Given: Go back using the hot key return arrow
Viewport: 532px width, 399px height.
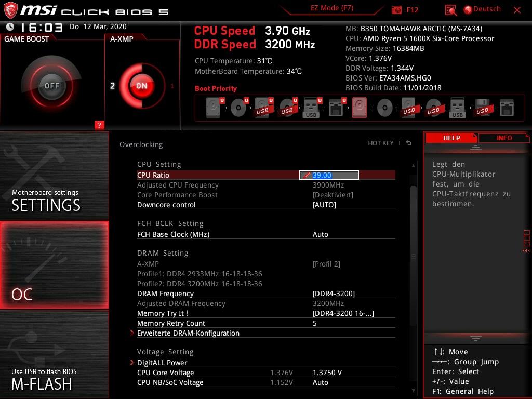Looking at the screenshot, I should (x=409, y=143).
